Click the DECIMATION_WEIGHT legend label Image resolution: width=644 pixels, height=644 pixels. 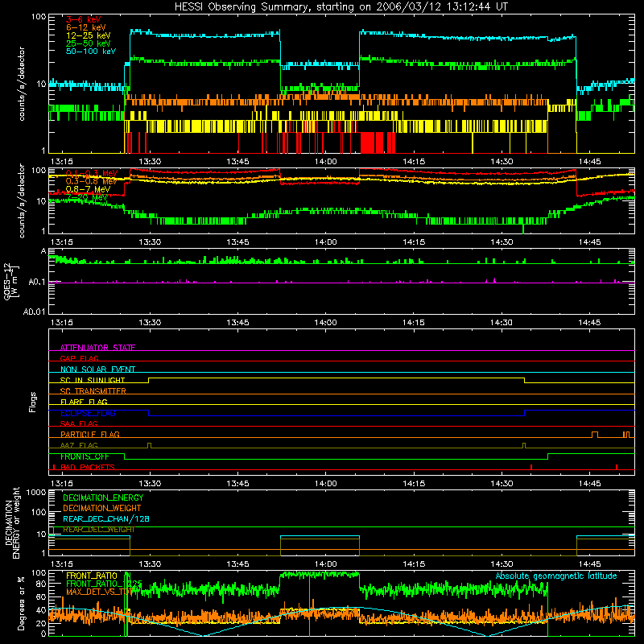pos(102,508)
